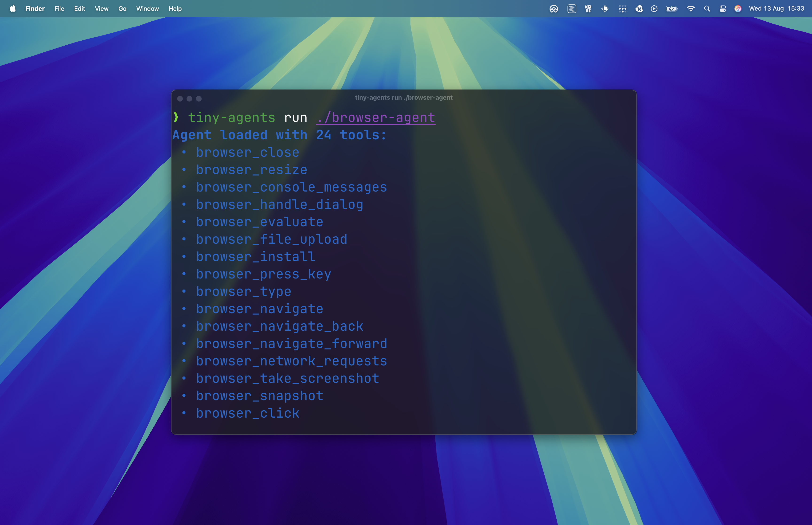Click the chip-shaped menu bar icon
The height and width of the screenshot is (525, 812).
pyautogui.click(x=605, y=8)
